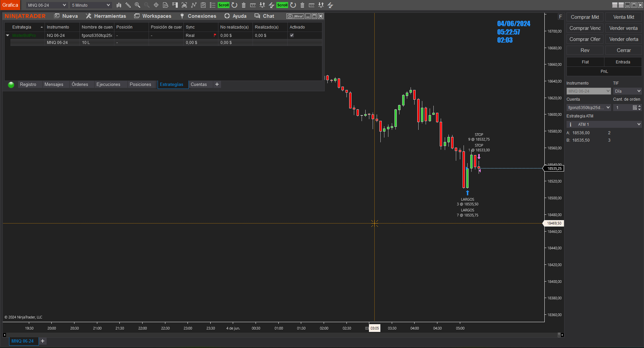Image resolution: width=644 pixels, height=348 pixels.
Task: Toggle the Activado checkbox for MisterBotPro
Action: [x=292, y=35]
